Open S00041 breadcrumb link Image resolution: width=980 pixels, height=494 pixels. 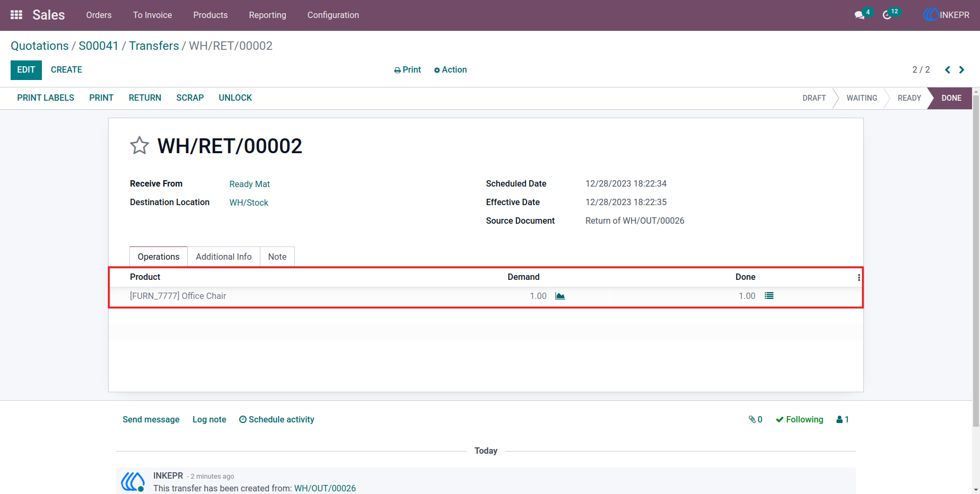pos(99,46)
